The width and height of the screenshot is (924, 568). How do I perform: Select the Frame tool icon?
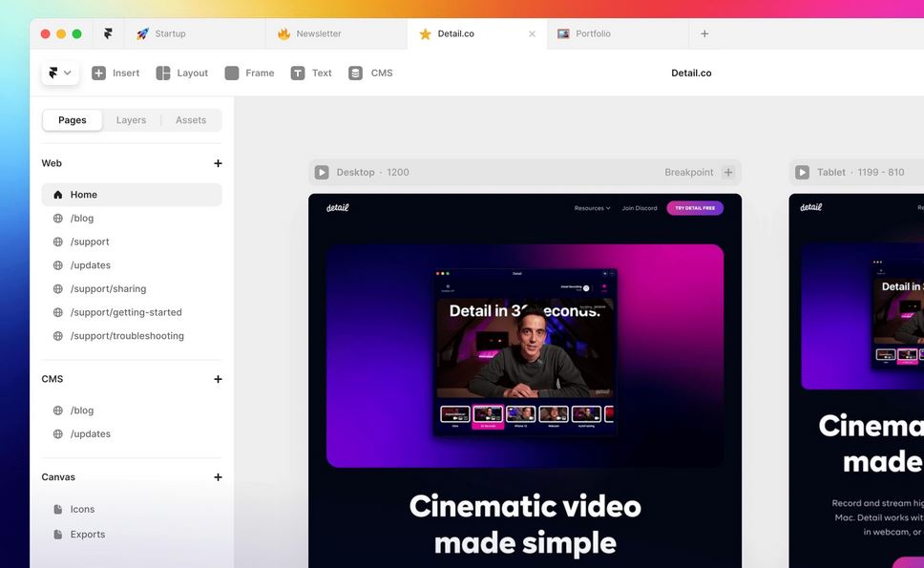click(232, 74)
